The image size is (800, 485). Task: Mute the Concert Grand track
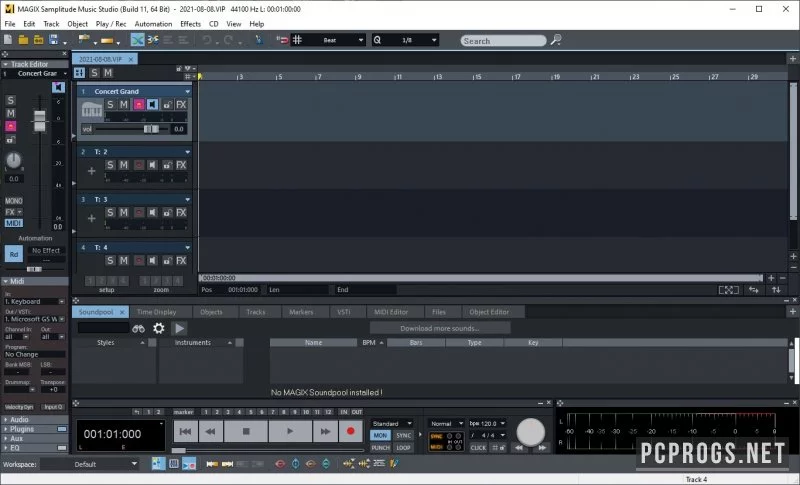[124, 105]
